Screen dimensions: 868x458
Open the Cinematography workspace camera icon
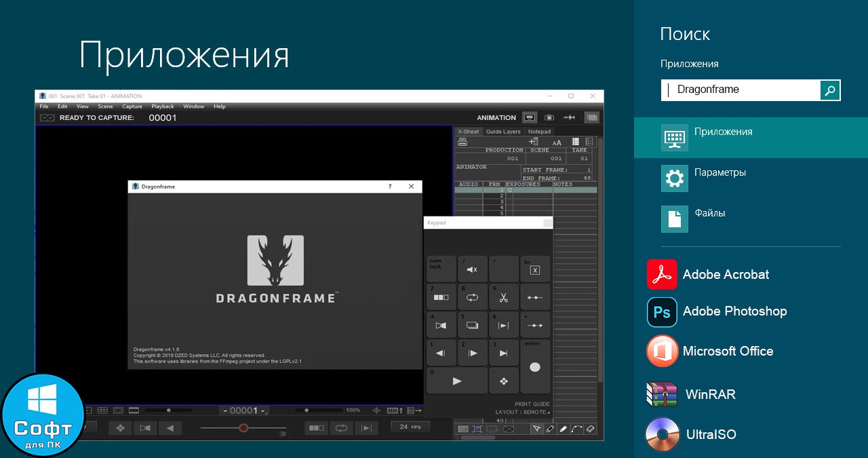pyautogui.click(x=549, y=117)
